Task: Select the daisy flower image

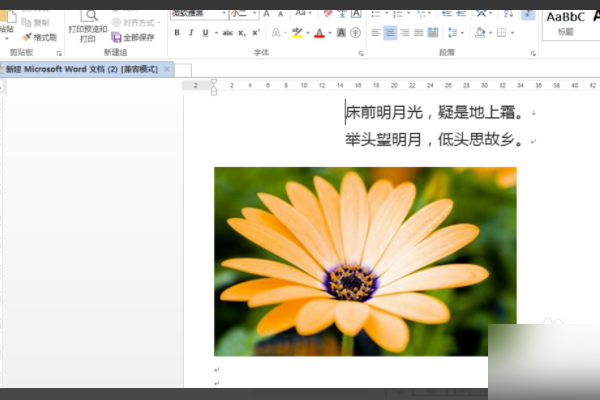Action: 365,260
